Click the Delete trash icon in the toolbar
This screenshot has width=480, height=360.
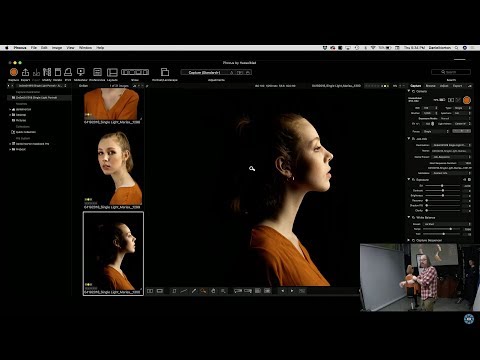(x=58, y=72)
